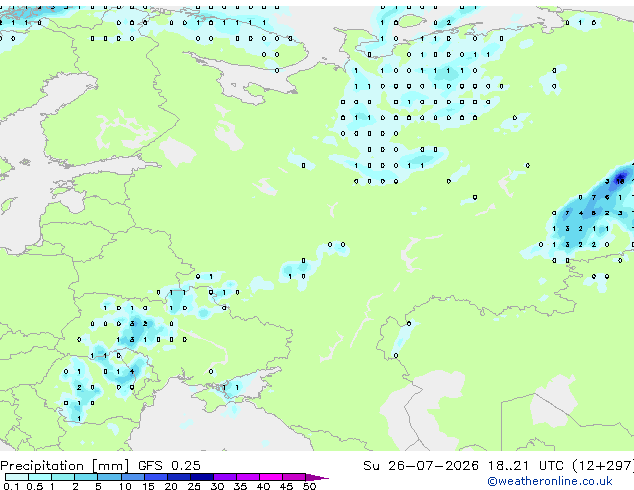The image size is (634, 490).
Task: Click the 45–50 mm magenta legend swatch
Action: [294, 477]
